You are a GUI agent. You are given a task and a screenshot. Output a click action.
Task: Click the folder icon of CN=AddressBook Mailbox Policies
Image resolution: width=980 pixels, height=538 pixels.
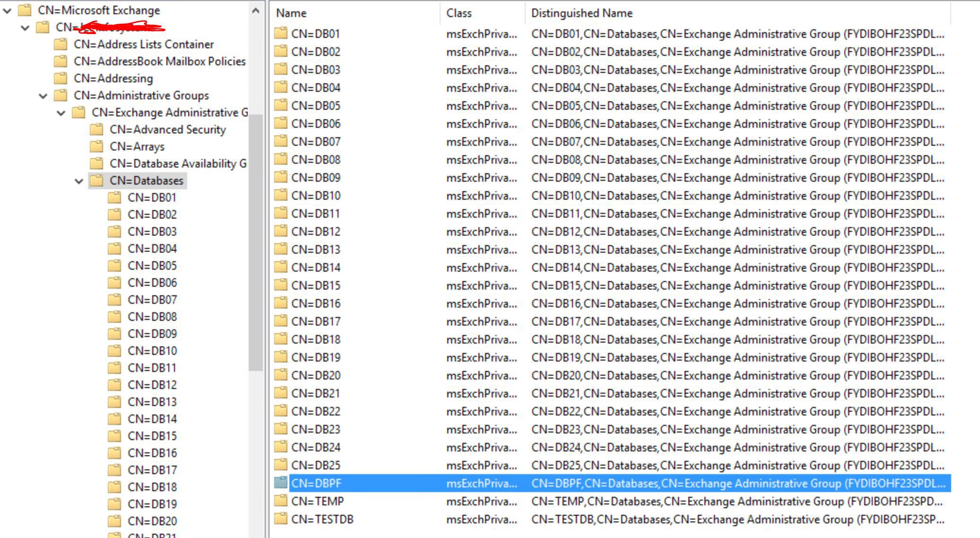[61, 62]
